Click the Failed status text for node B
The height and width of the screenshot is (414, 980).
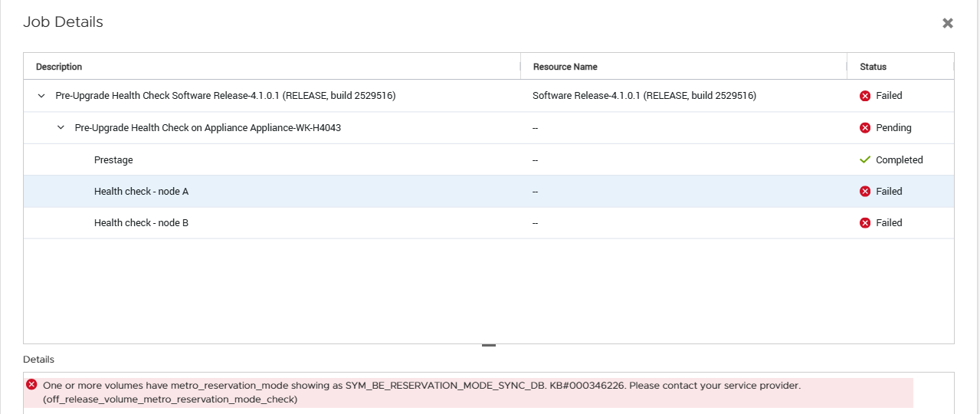[889, 222]
